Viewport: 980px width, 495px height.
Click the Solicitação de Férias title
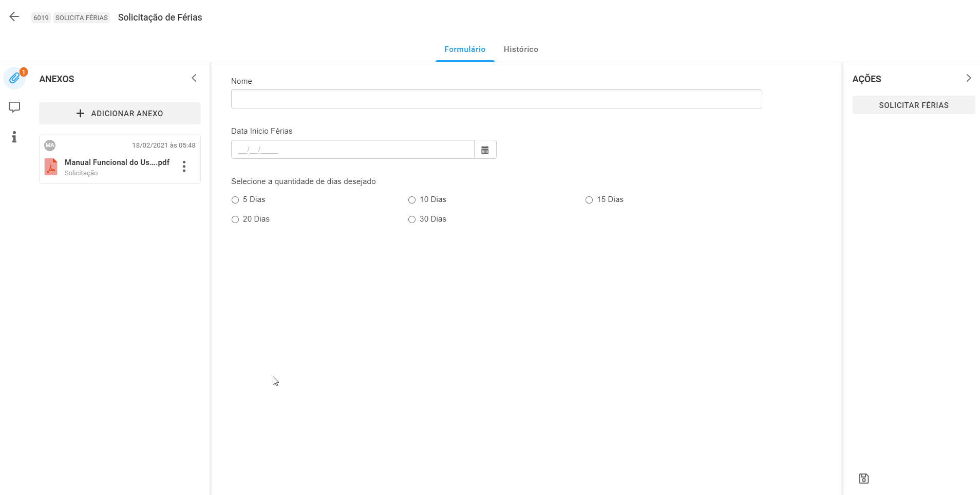[x=160, y=17]
